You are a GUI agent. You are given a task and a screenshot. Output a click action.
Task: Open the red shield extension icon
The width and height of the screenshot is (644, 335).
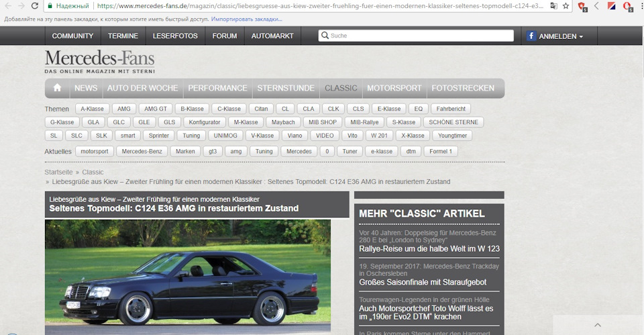tap(582, 6)
